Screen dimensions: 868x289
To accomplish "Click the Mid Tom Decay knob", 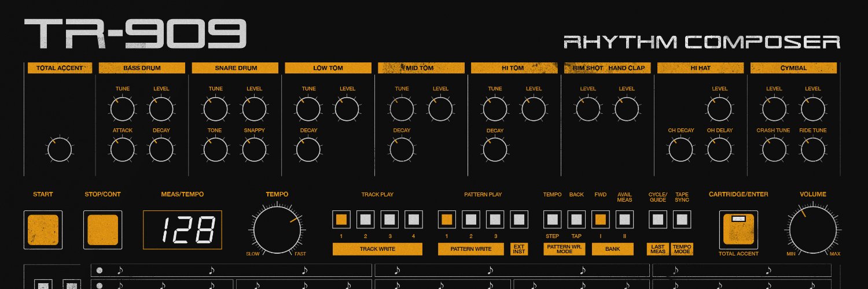I will (402, 150).
